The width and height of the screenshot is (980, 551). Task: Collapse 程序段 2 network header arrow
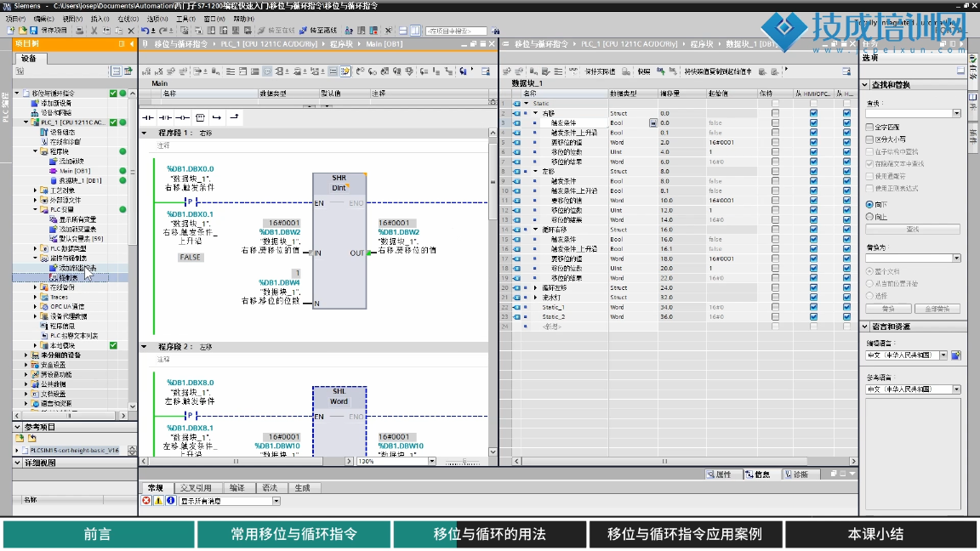click(145, 347)
